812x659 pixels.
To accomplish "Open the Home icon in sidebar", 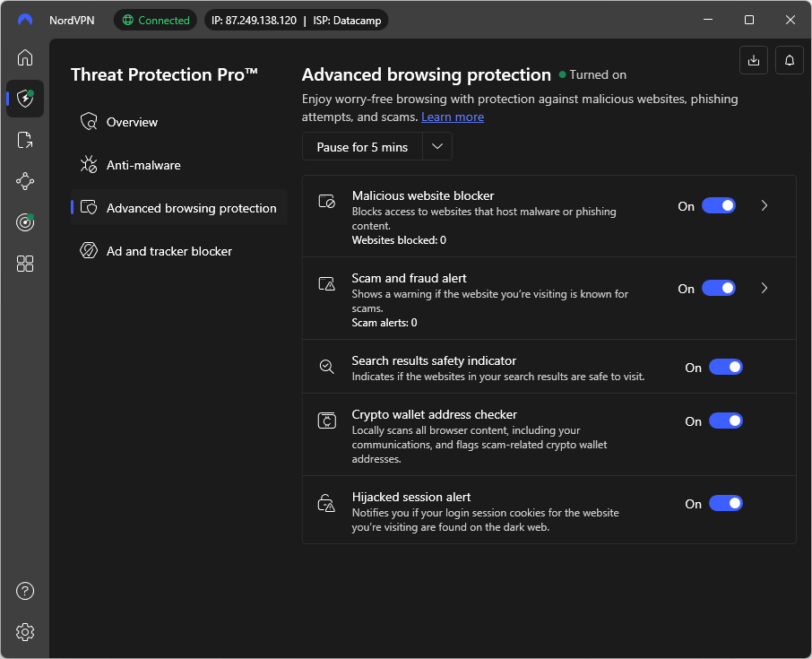I will tap(25, 57).
